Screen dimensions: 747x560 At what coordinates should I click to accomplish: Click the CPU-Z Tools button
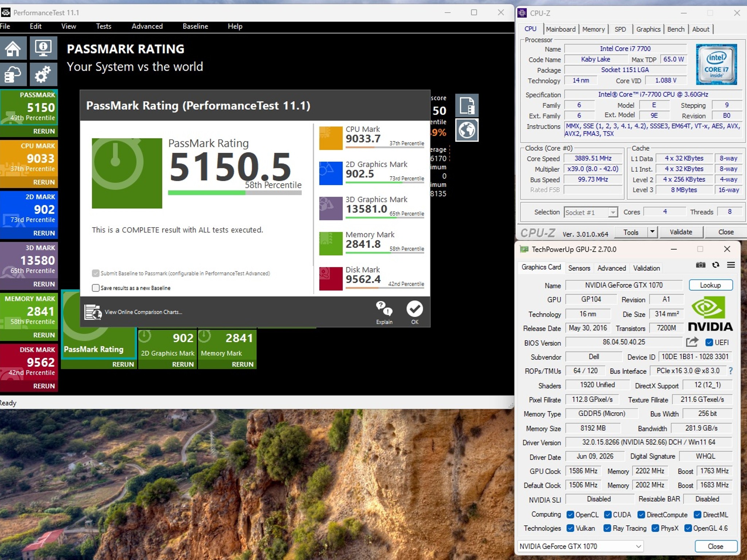pos(631,232)
